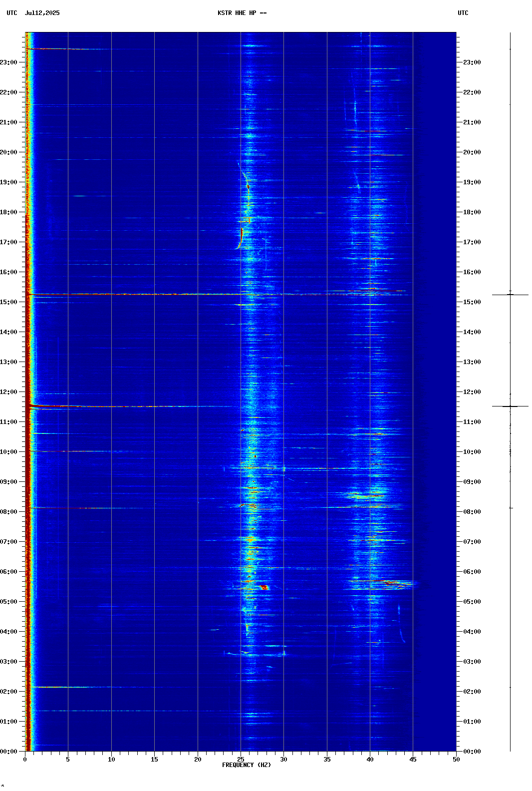This screenshot has width=532, height=791.
Task: Click '01:00' on the left time axis
Action: coord(9,722)
